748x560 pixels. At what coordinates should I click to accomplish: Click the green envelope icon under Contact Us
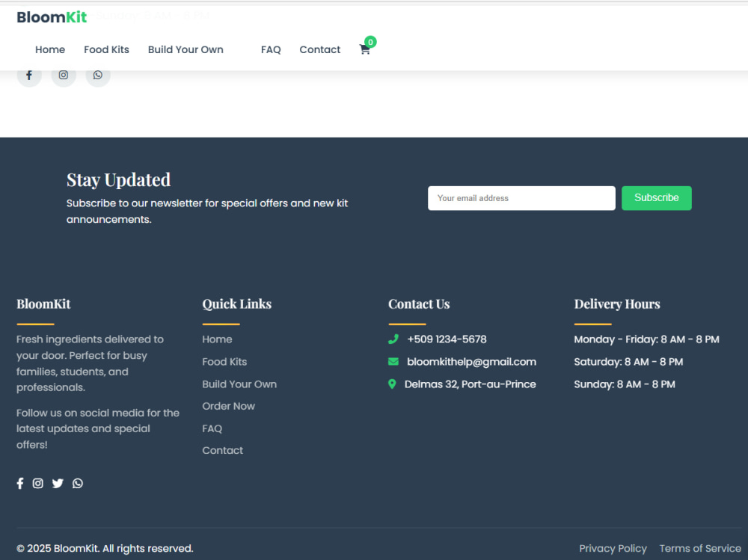click(393, 362)
